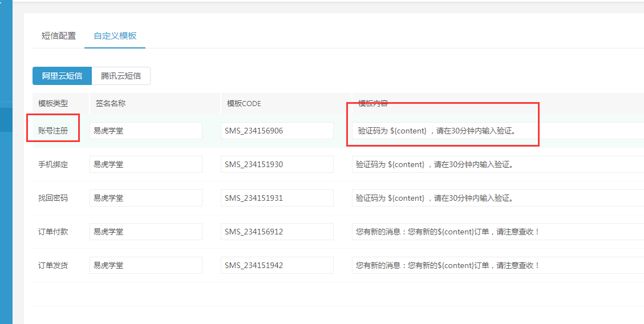This screenshot has height=324, width=644.
Task: Edit template code SMS_234156906
Action: pyautogui.click(x=277, y=131)
